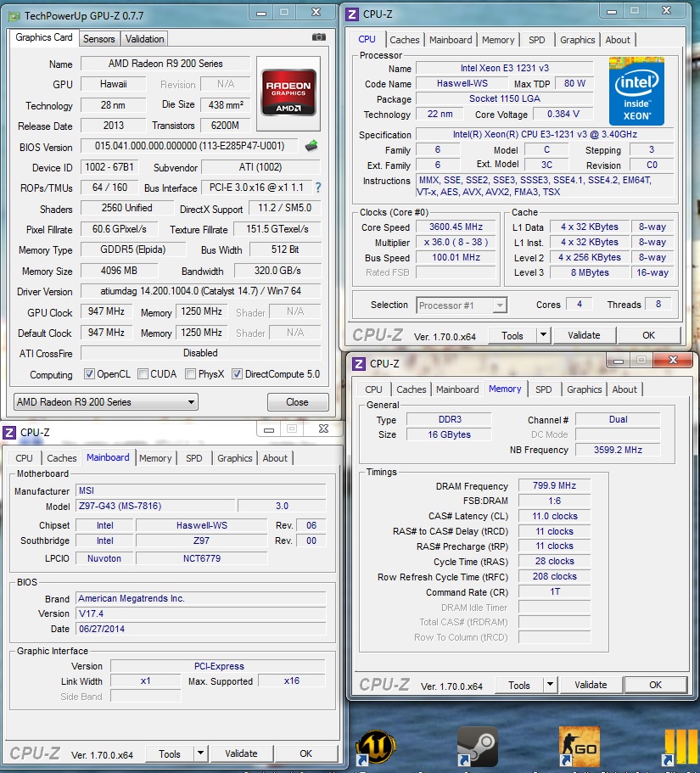
Task: Expand Tools arrow in Mainboard window
Action: click(x=200, y=753)
